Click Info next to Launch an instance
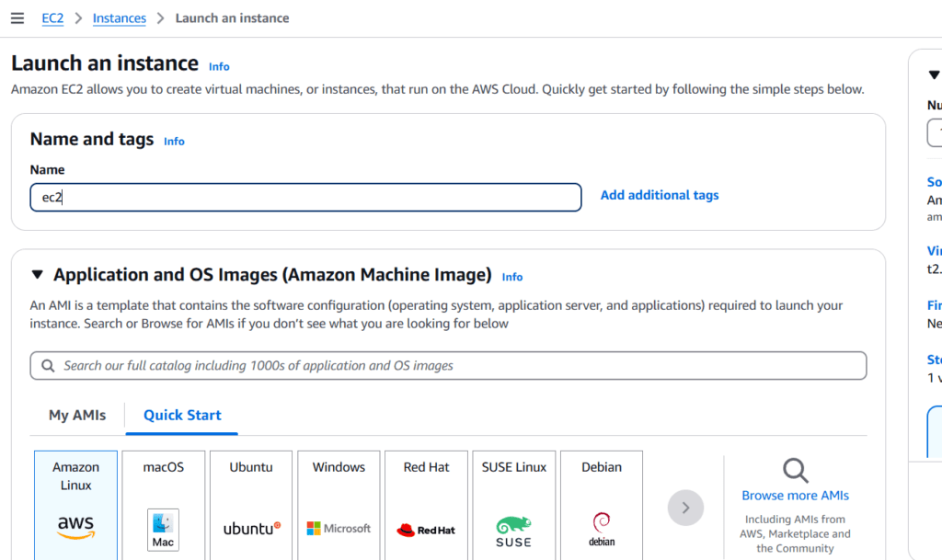 click(x=219, y=66)
